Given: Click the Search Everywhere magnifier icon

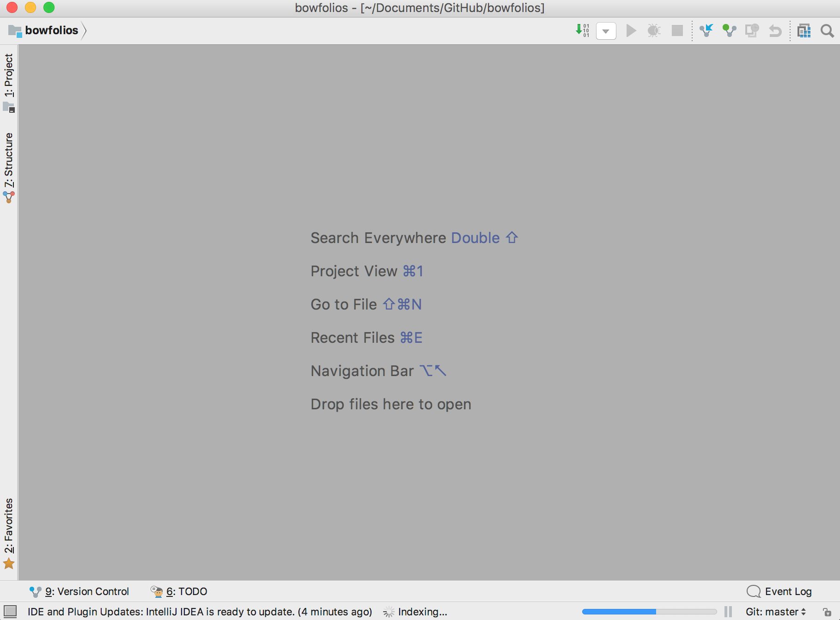Looking at the screenshot, I should click(x=827, y=31).
